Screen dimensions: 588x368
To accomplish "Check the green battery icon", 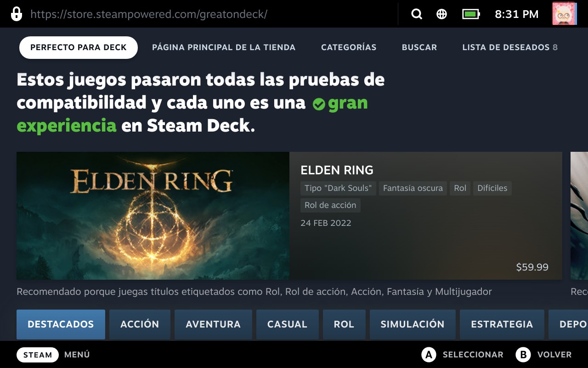I will coord(471,14).
